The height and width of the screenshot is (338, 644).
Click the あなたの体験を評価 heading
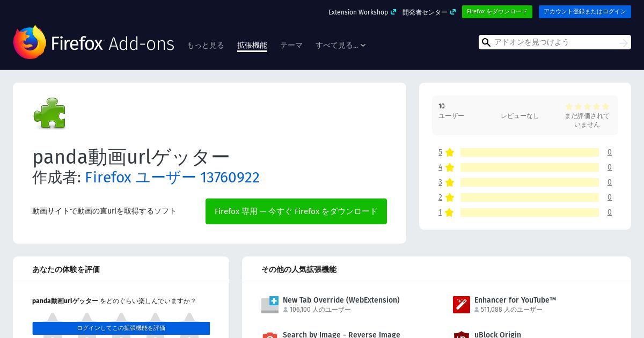(66, 269)
